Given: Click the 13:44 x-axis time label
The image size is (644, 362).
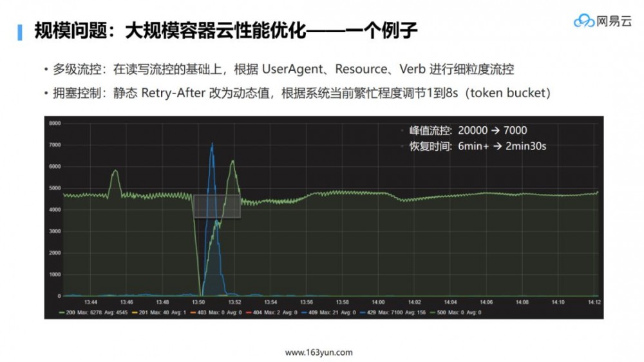Looking at the screenshot, I should coord(91,303).
